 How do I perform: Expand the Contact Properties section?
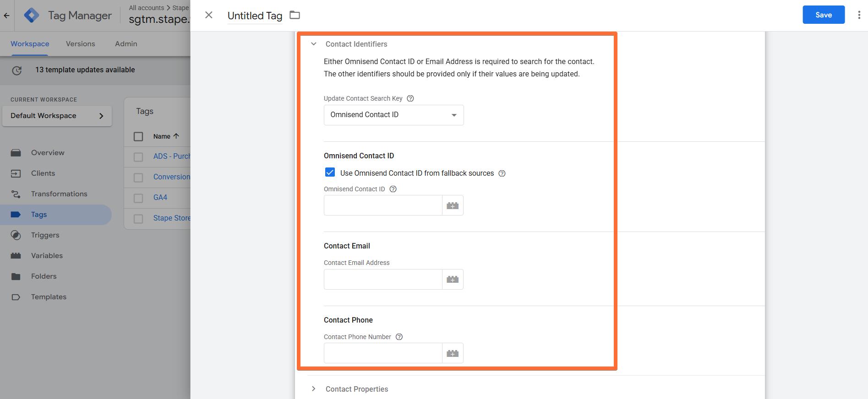point(313,389)
